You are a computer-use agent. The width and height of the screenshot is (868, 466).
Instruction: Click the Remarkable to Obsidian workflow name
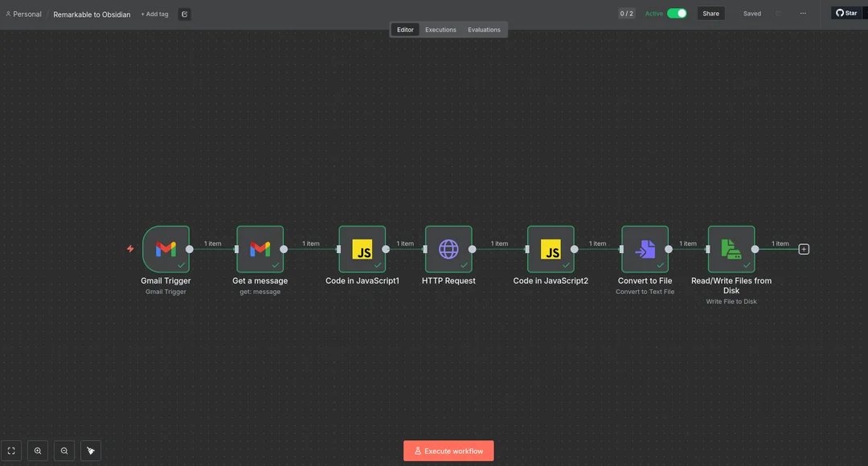tap(92, 14)
